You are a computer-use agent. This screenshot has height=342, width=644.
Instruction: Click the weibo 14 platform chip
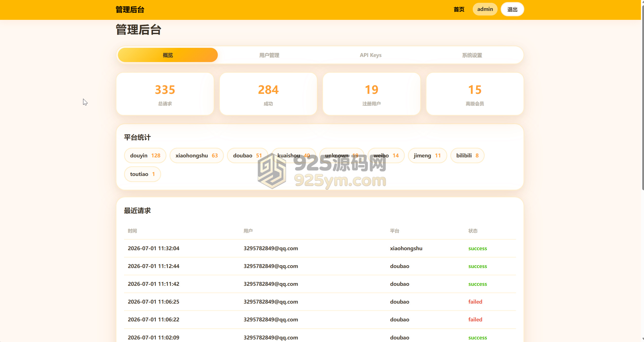(x=386, y=155)
